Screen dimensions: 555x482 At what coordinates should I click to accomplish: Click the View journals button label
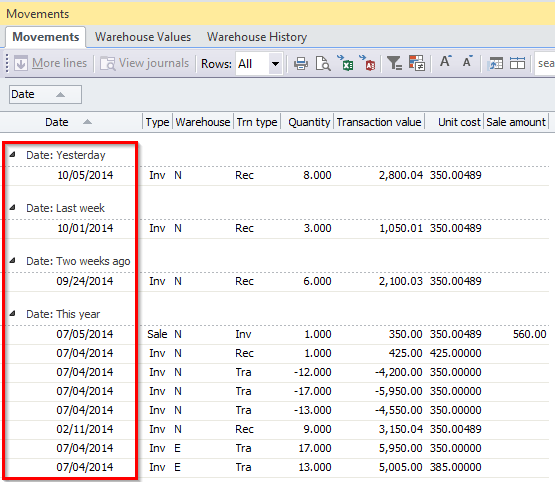154,63
